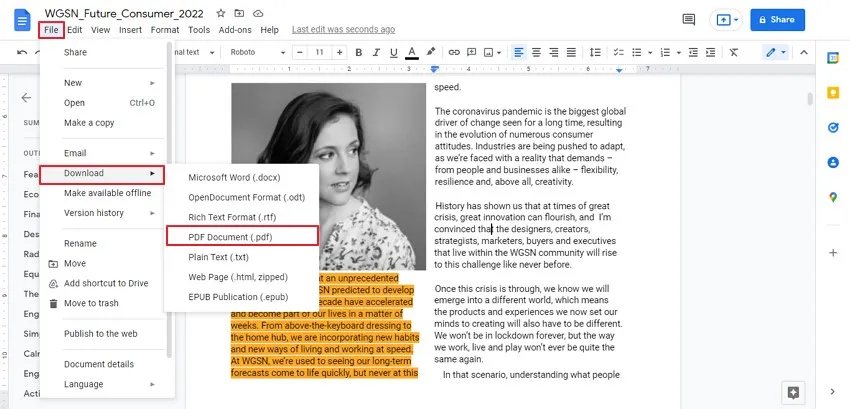850x409 pixels.
Task: Open the line spacing icon
Action: [595, 53]
